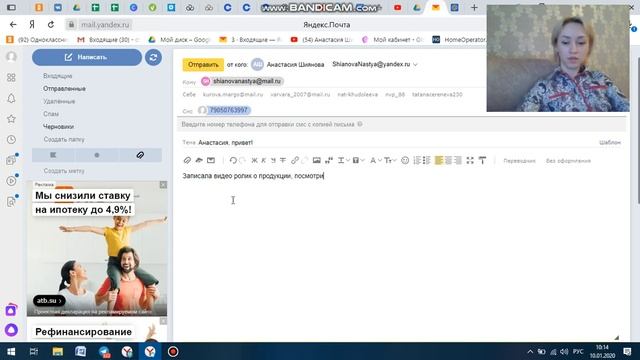Insert an image into the letter
640x360 pixels.
tap(316, 160)
